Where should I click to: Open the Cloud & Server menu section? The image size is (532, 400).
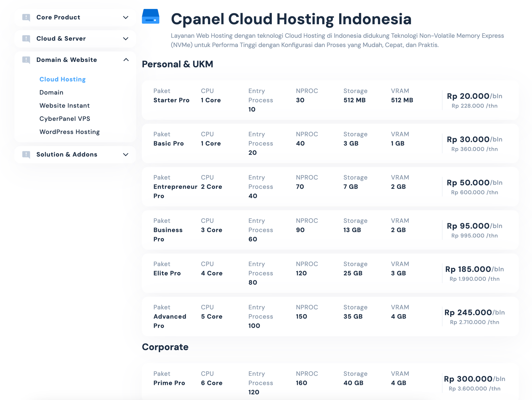coord(75,39)
